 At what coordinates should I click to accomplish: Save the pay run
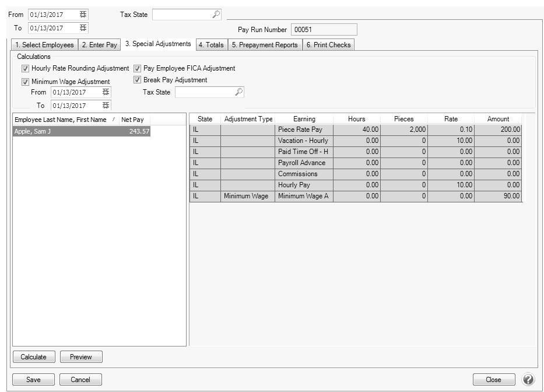pyautogui.click(x=33, y=379)
